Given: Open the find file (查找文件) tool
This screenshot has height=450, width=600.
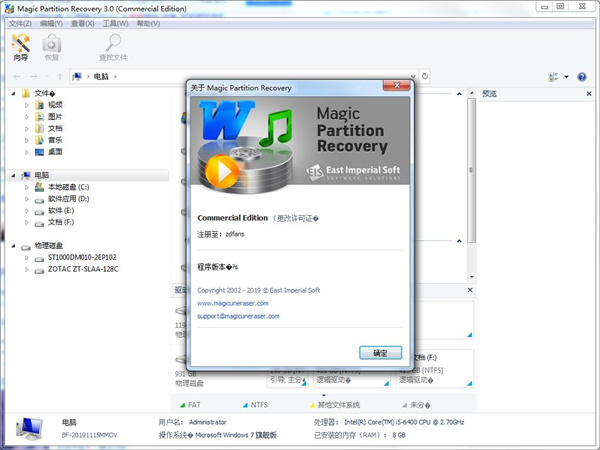Looking at the screenshot, I should [113, 47].
